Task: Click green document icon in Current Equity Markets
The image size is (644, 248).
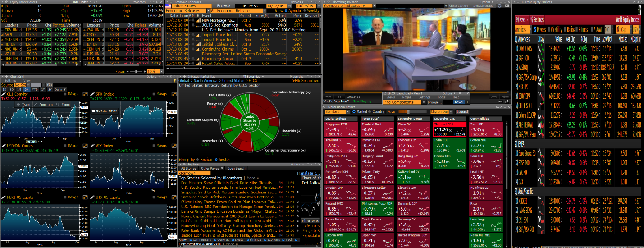Action: [x=640, y=10]
